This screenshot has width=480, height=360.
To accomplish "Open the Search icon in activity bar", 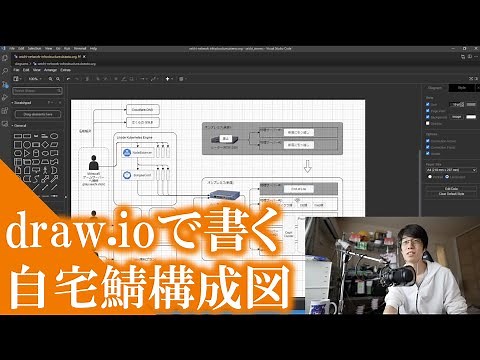I will [5, 71].
